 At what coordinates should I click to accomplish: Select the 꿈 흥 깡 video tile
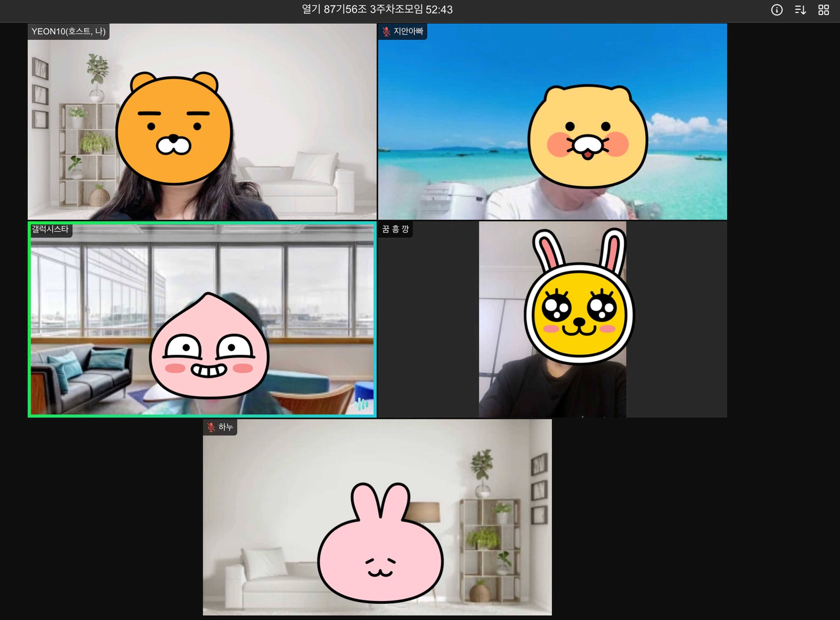click(552, 319)
